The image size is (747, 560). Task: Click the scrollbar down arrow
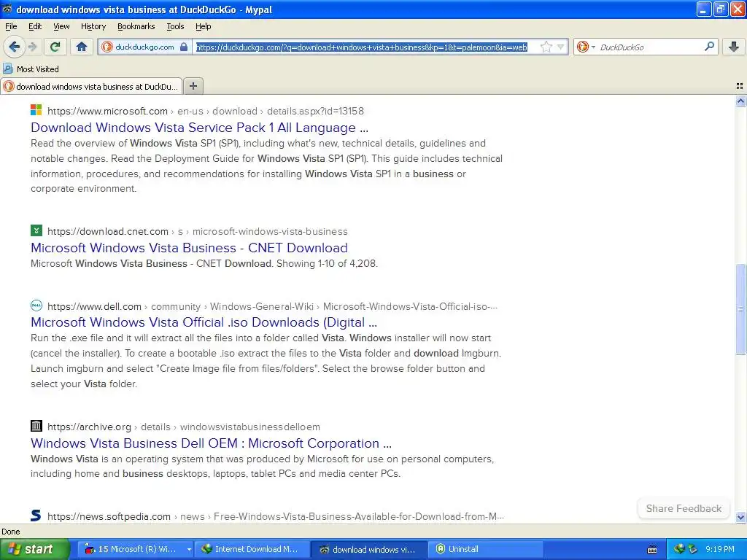[740, 517]
